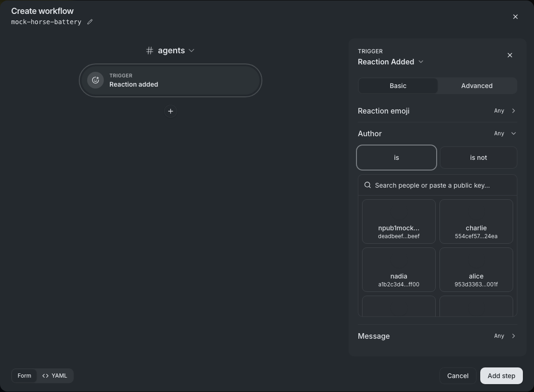Choose charlie as author
Screen dimensions: 534x392
[476, 221]
